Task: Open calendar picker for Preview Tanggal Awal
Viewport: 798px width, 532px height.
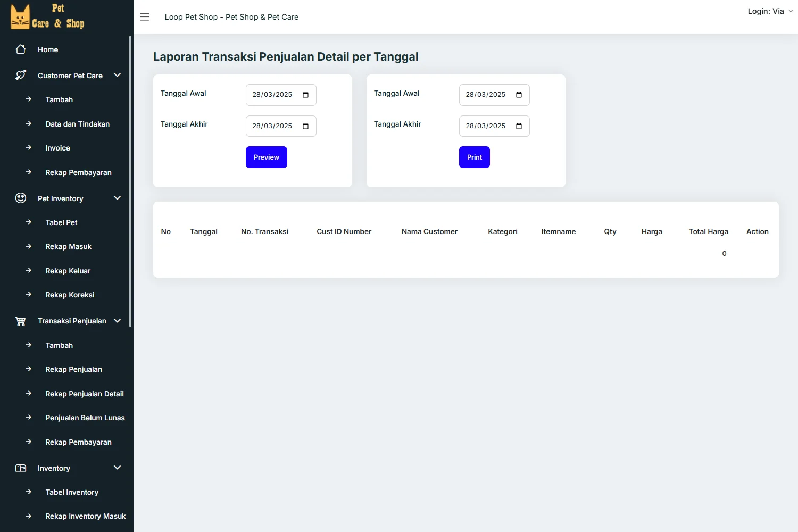Action: 305,95
